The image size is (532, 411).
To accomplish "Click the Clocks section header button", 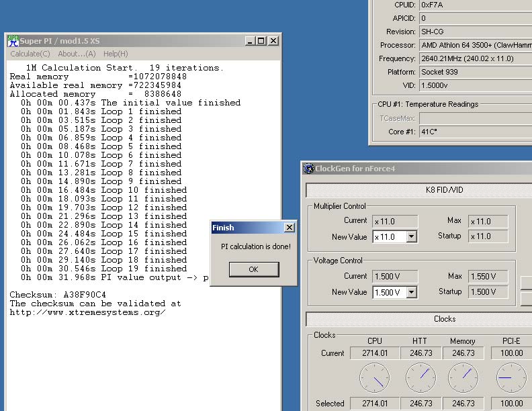I will tap(444, 319).
